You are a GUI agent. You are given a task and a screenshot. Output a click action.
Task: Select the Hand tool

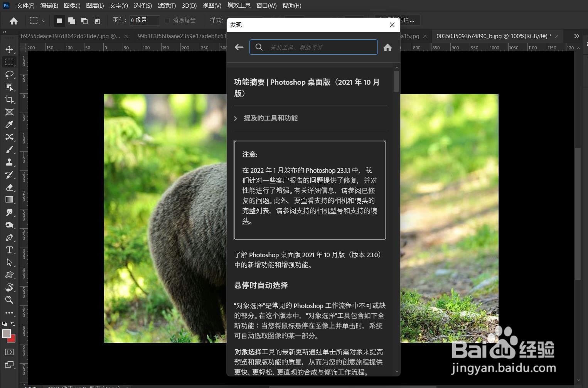pyautogui.click(x=9, y=287)
